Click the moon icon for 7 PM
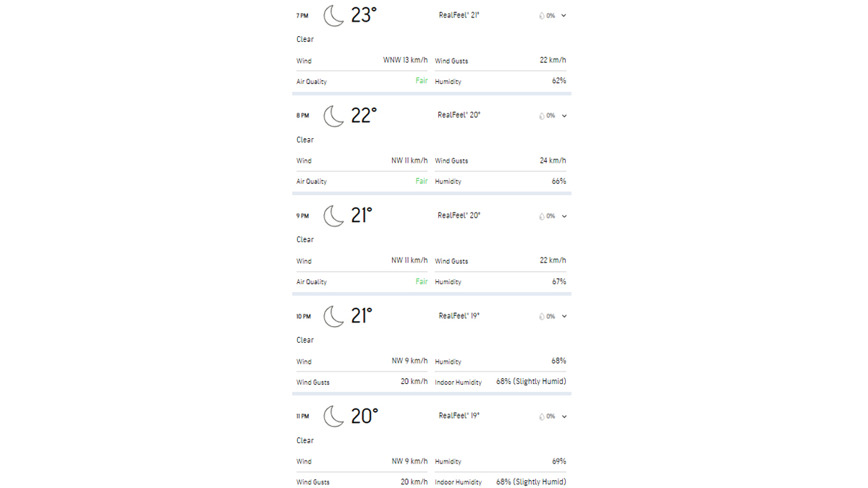 [333, 15]
